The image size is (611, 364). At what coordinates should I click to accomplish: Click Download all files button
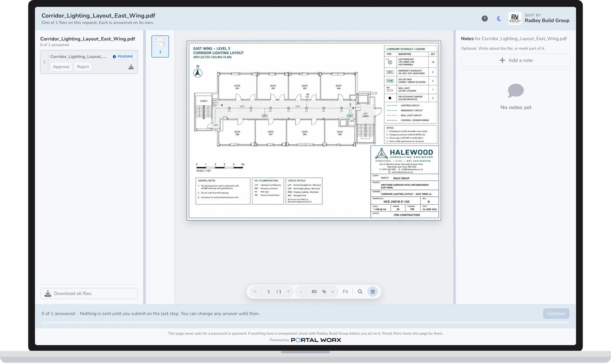[x=89, y=293]
